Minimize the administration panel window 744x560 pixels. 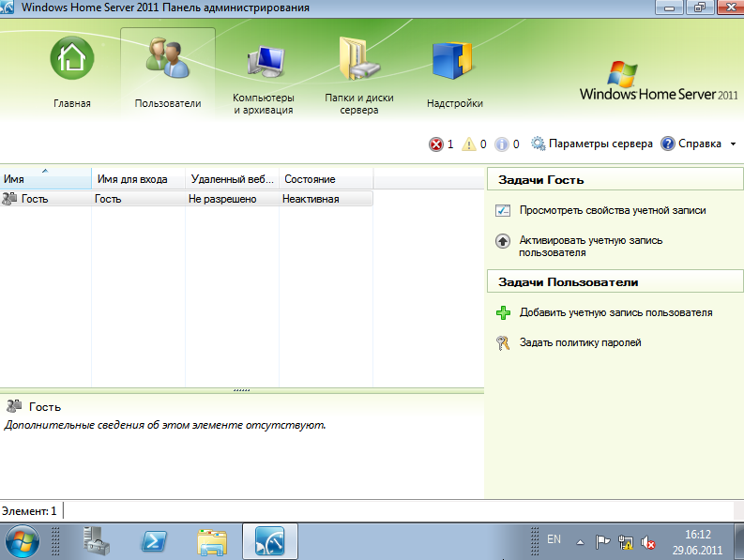coord(669,8)
